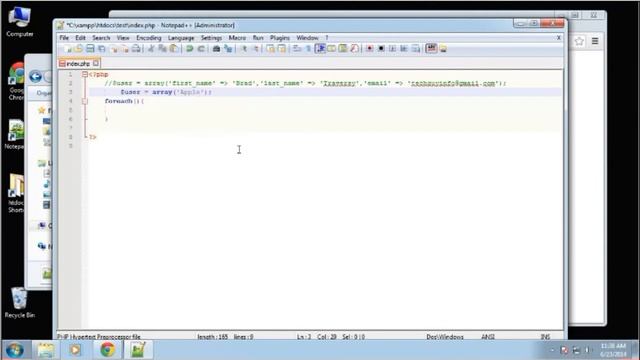Click the Cut scissors toolbar icon

(x=151, y=49)
